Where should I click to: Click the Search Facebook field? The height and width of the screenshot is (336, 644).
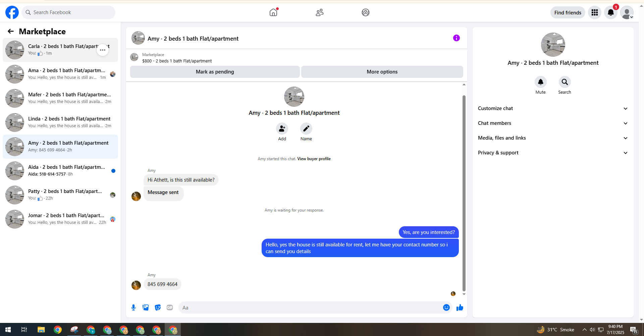(68, 12)
